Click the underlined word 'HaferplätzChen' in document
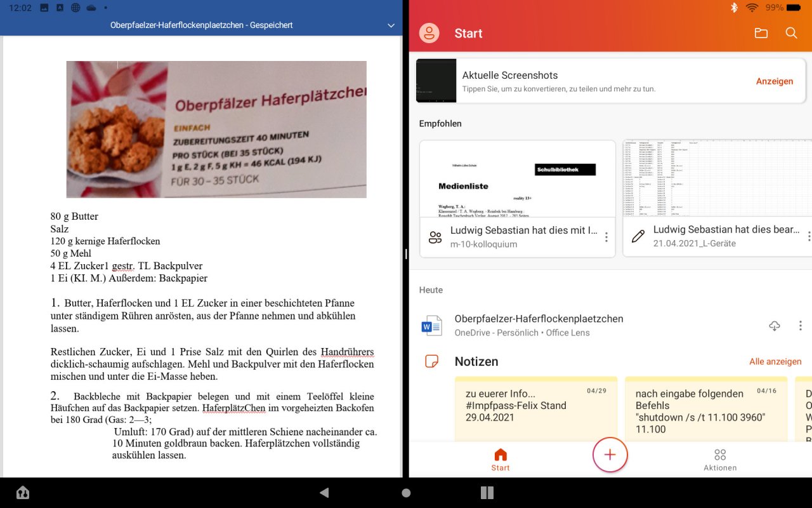 pyautogui.click(x=233, y=408)
